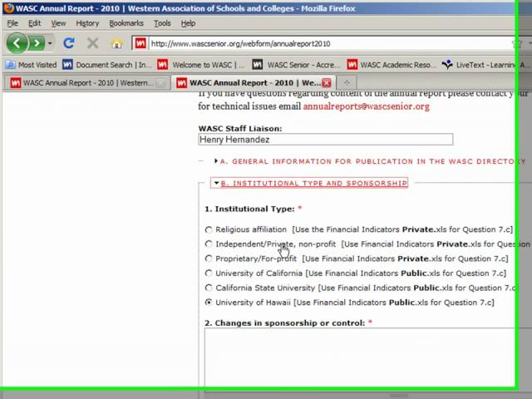Viewport: 532px width, 399px height.
Task: Click the WASC site favicon in address bar
Action: pos(140,43)
